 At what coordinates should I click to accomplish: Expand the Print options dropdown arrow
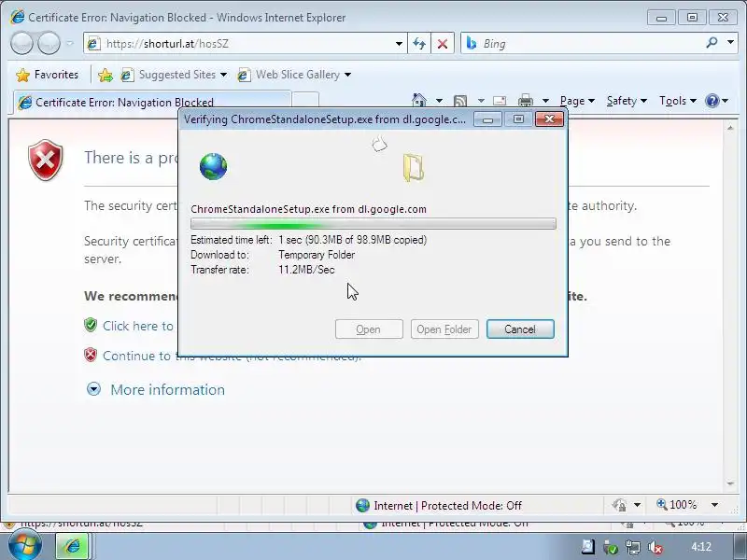(546, 101)
